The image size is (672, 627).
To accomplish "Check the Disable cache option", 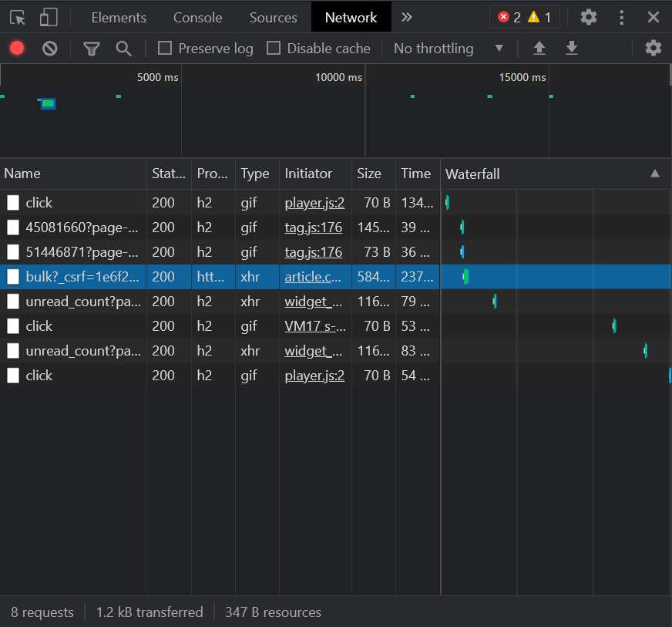I will tap(274, 49).
